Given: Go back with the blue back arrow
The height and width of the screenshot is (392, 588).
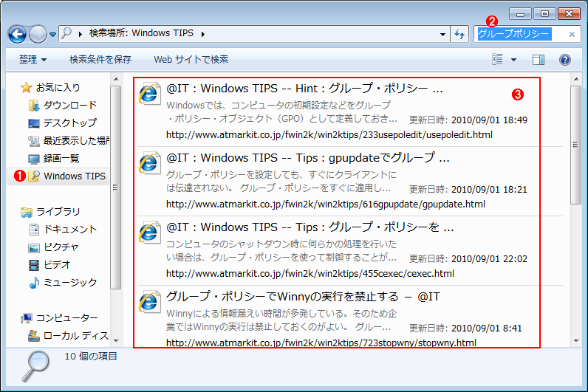Looking at the screenshot, I should tap(17, 35).
